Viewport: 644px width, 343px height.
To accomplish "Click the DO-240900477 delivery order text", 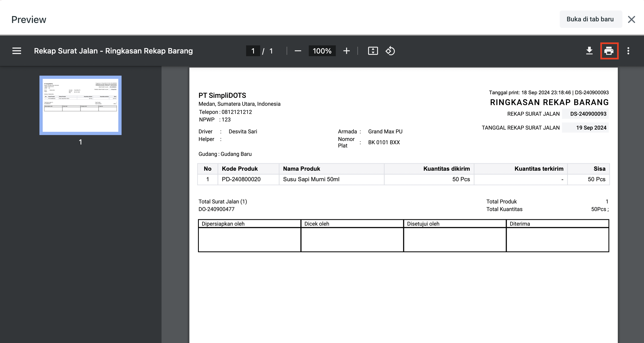I will pyautogui.click(x=216, y=209).
